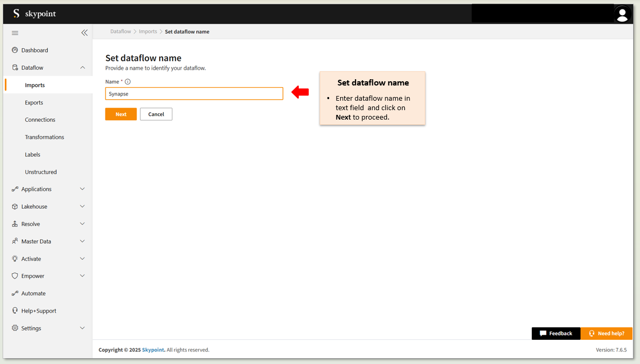Click the info icon beside Name label
Viewport: 640px width, 364px height.
(128, 82)
